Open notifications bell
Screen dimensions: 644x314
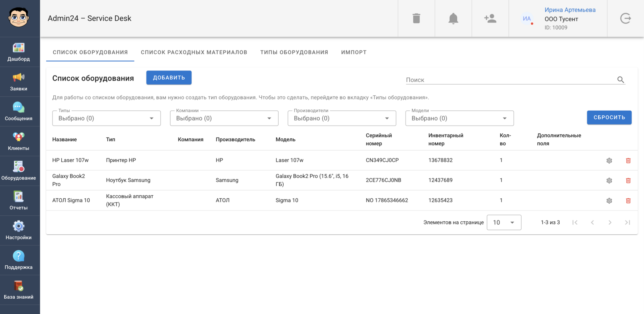453,18
